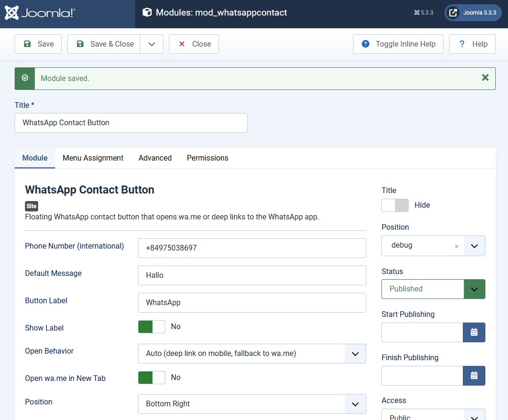Toggle the Open wa.me in New Tab switch
Screen dimensions: 508x420
[x=152, y=378]
